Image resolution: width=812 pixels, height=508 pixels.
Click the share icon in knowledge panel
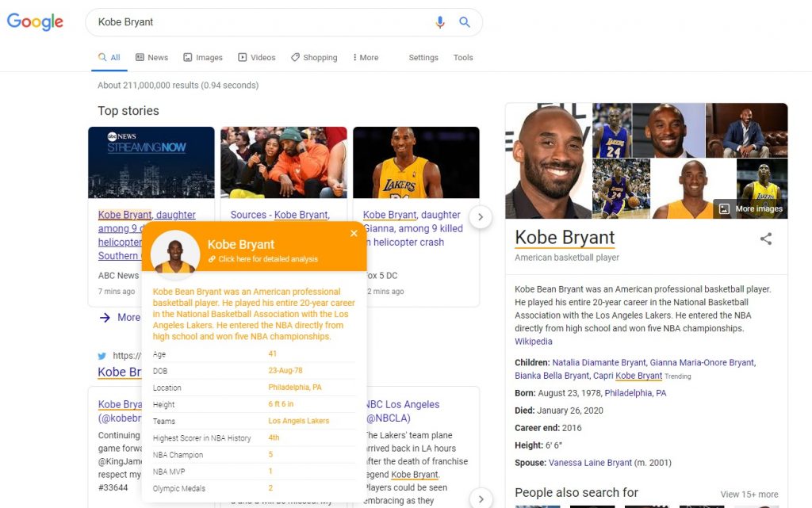766,239
